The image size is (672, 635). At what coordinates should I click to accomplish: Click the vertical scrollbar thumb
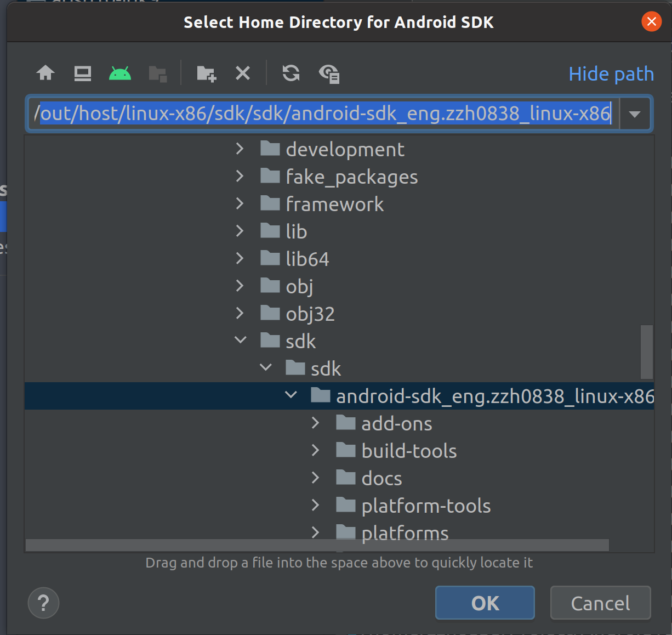click(x=647, y=352)
